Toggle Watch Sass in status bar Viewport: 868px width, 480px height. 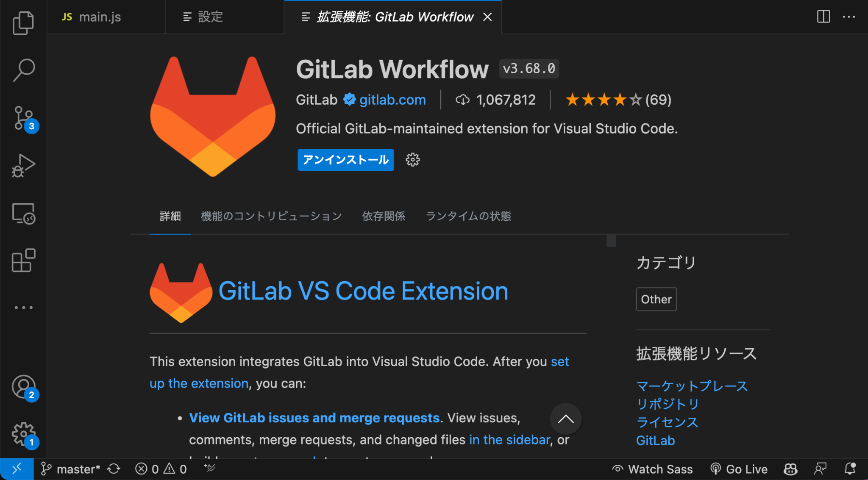(x=652, y=469)
